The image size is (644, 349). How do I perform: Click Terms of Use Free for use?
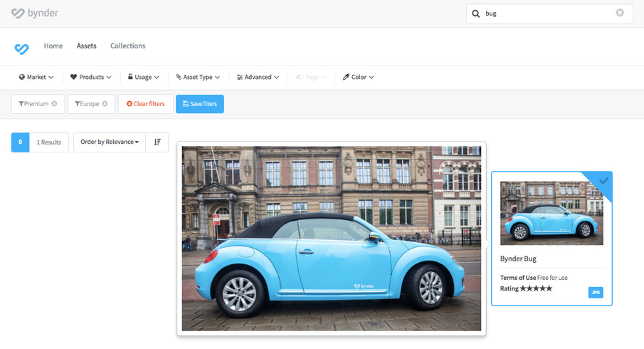(534, 278)
